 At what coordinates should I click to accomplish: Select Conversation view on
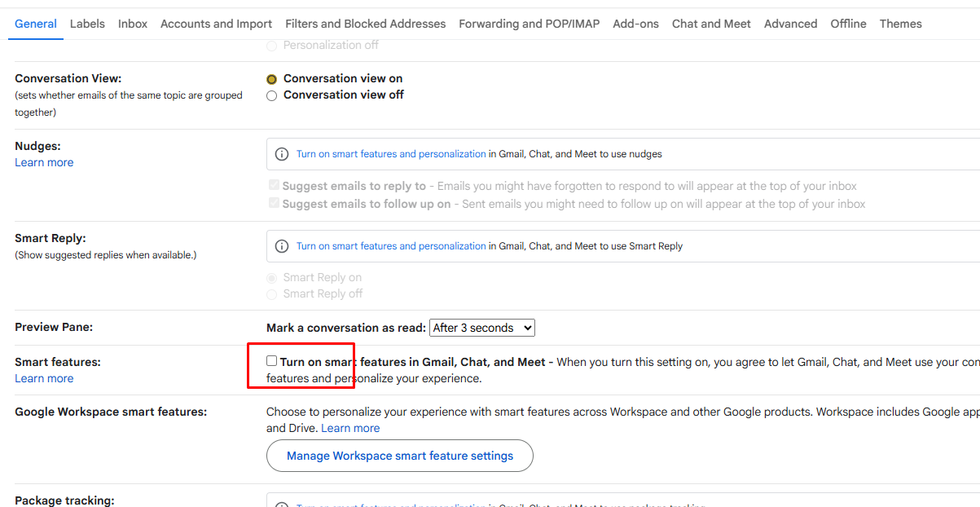(272, 79)
